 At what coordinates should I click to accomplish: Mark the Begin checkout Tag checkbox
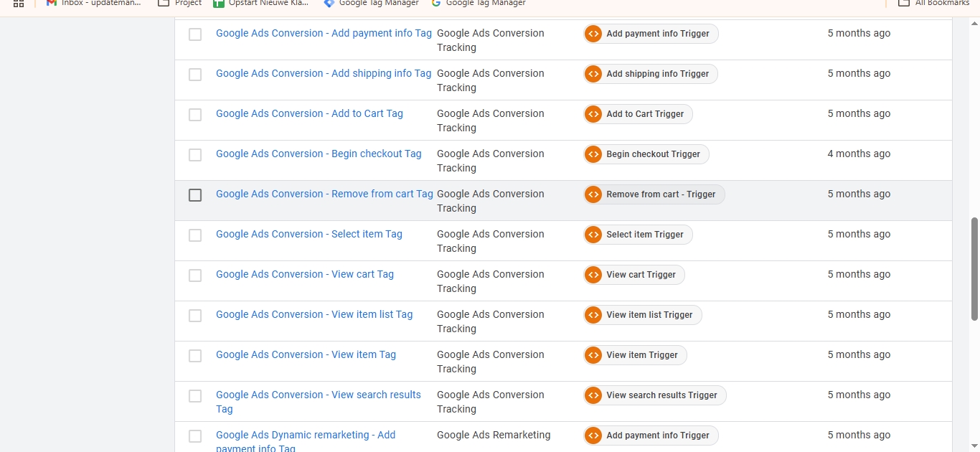195,155
